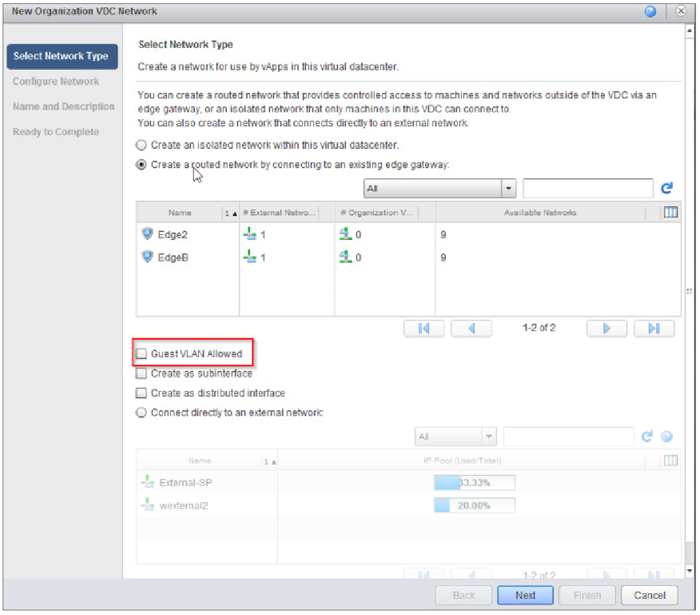Refresh the edge gateway list
This screenshot has height=615, width=700.
667,188
